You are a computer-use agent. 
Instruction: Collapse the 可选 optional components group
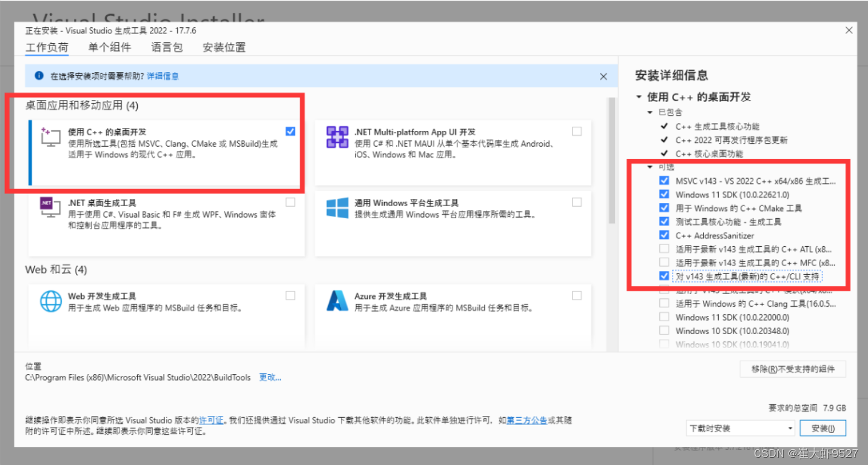click(x=651, y=167)
